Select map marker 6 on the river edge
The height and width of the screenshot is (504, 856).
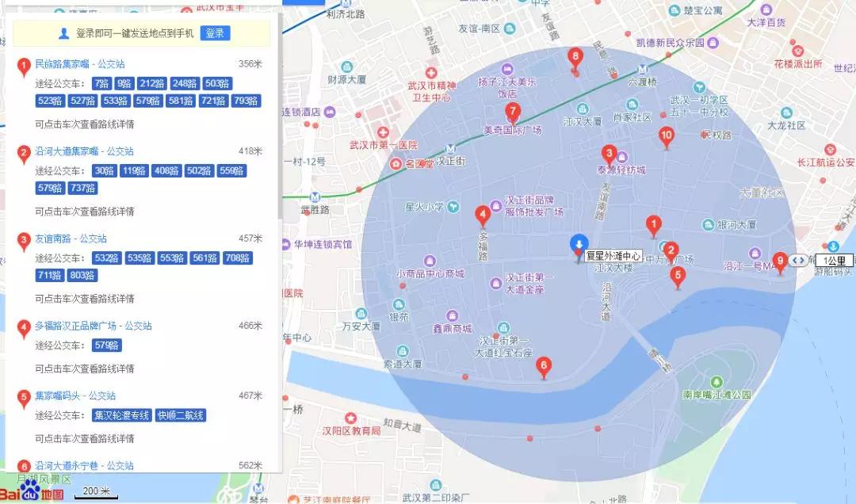[543, 367]
